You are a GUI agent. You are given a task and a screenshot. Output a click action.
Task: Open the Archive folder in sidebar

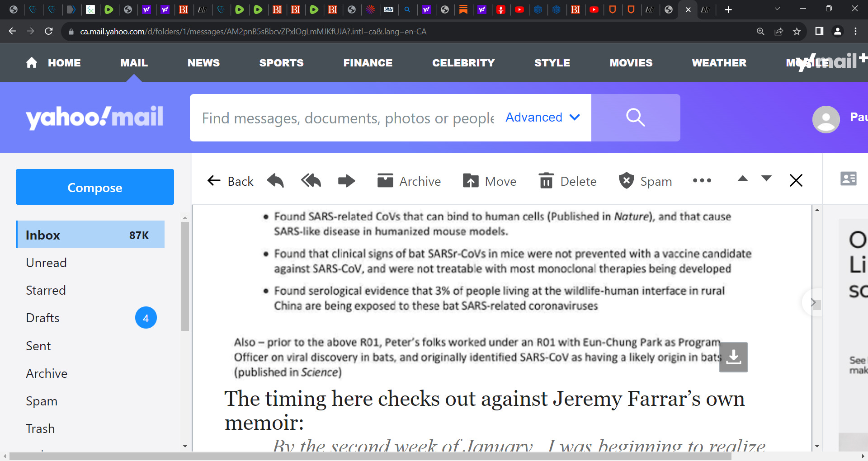47,373
